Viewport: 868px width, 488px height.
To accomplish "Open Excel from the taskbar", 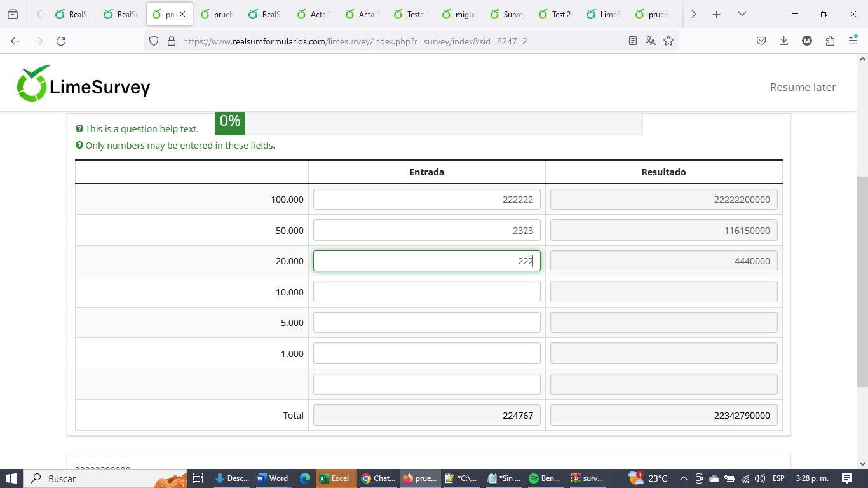I will pos(334,478).
